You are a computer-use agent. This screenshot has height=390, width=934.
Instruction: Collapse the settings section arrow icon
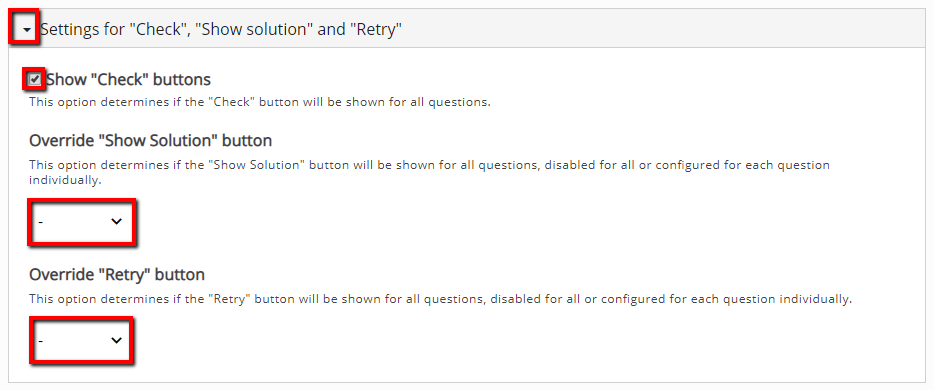(x=26, y=30)
